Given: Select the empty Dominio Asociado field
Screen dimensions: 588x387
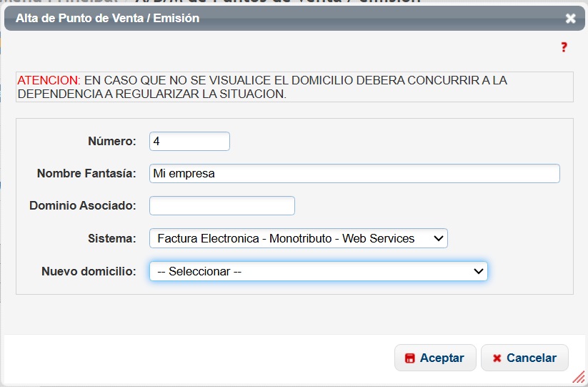Looking at the screenshot, I should pyautogui.click(x=221, y=206).
